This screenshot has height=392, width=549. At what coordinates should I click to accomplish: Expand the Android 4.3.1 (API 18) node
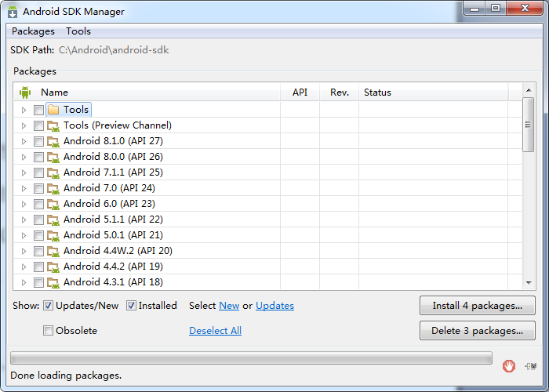pos(24,282)
